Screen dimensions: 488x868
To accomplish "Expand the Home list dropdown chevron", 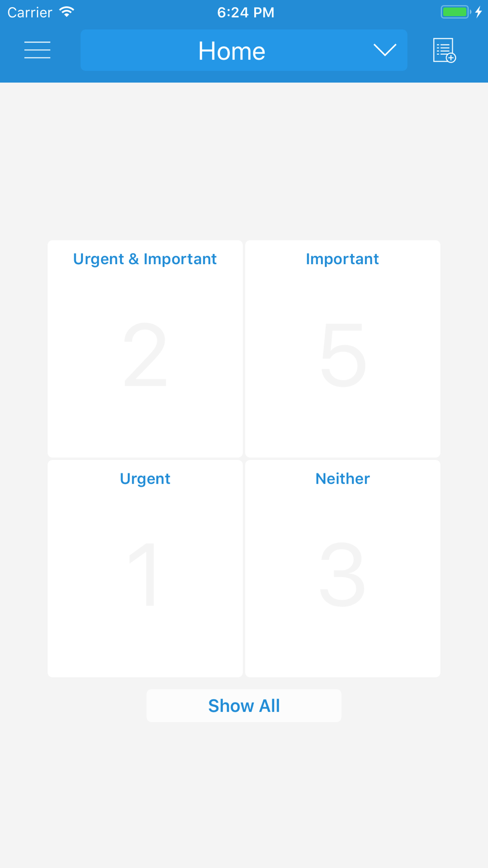I will click(x=385, y=50).
